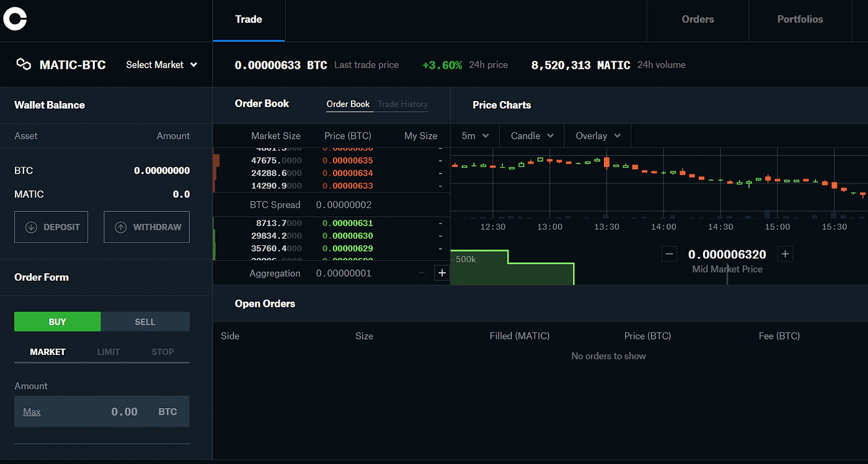
Task: Open the Portfolios page
Action: pos(800,19)
